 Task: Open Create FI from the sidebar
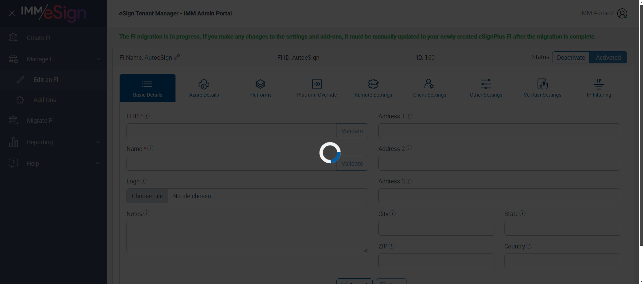point(39,38)
